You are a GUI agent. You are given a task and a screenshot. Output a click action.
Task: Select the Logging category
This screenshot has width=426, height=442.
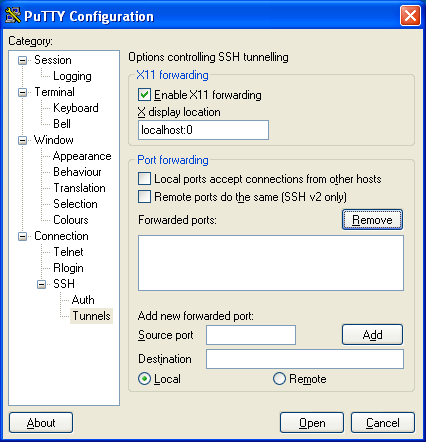click(72, 76)
